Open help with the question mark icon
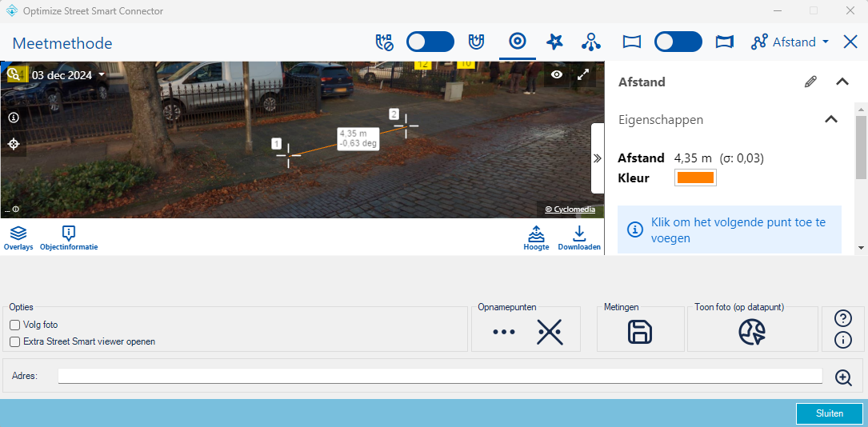 [842, 318]
